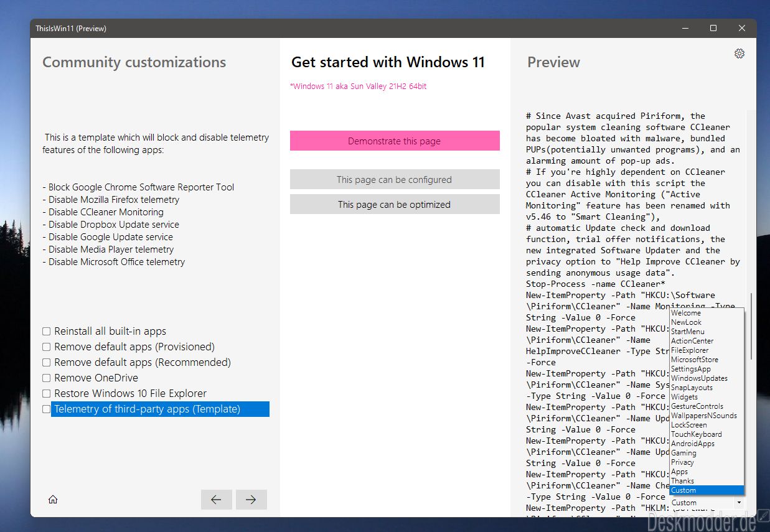Click the Disable Media Player telemetry line
The image size is (770, 532).
coord(108,250)
